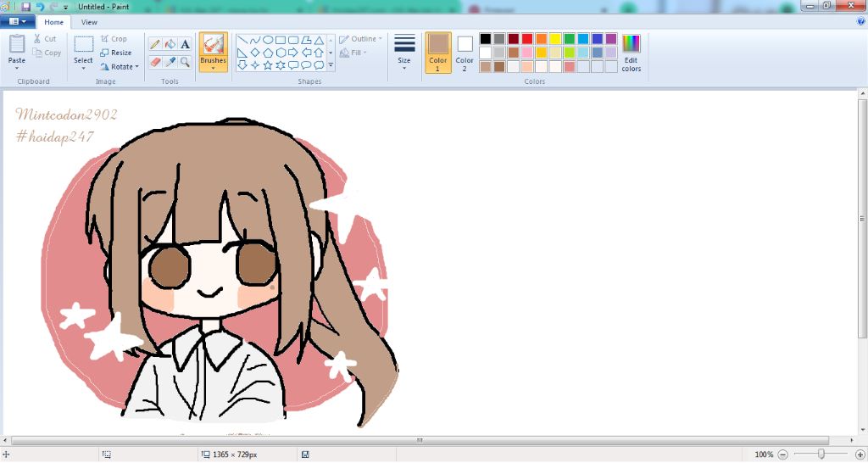
Task: Make Color 2 the active color
Action: [x=465, y=53]
